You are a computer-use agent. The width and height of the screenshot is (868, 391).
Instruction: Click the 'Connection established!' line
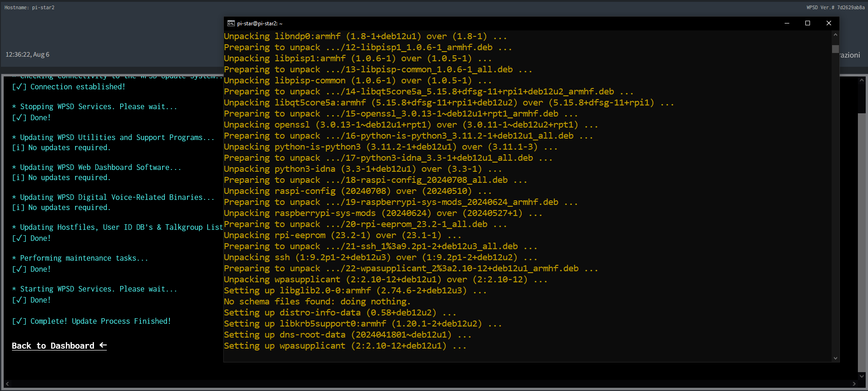pos(69,87)
